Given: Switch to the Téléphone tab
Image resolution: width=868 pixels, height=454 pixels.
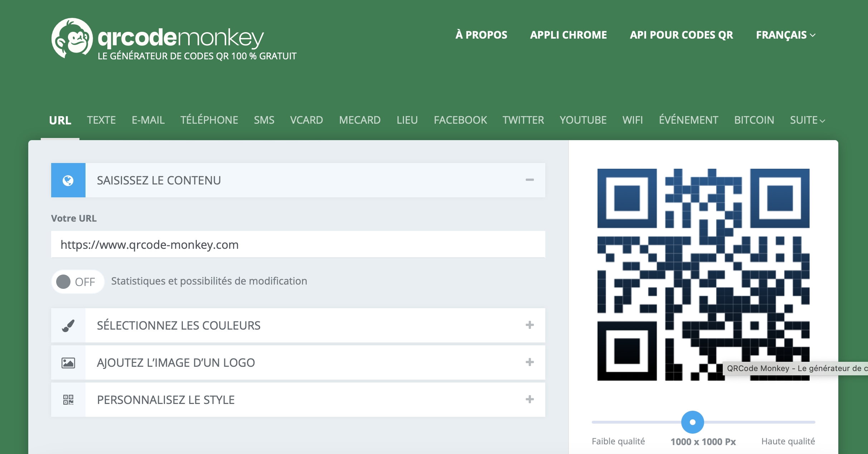Looking at the screenshot, I should click(x=209, y=120).
